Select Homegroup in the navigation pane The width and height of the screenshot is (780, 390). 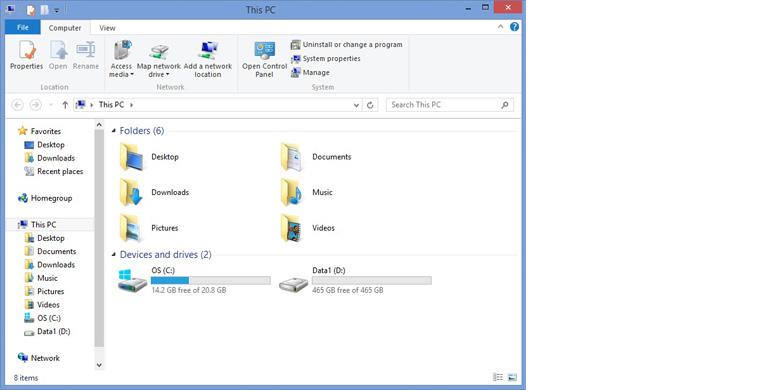coord(45,198)
